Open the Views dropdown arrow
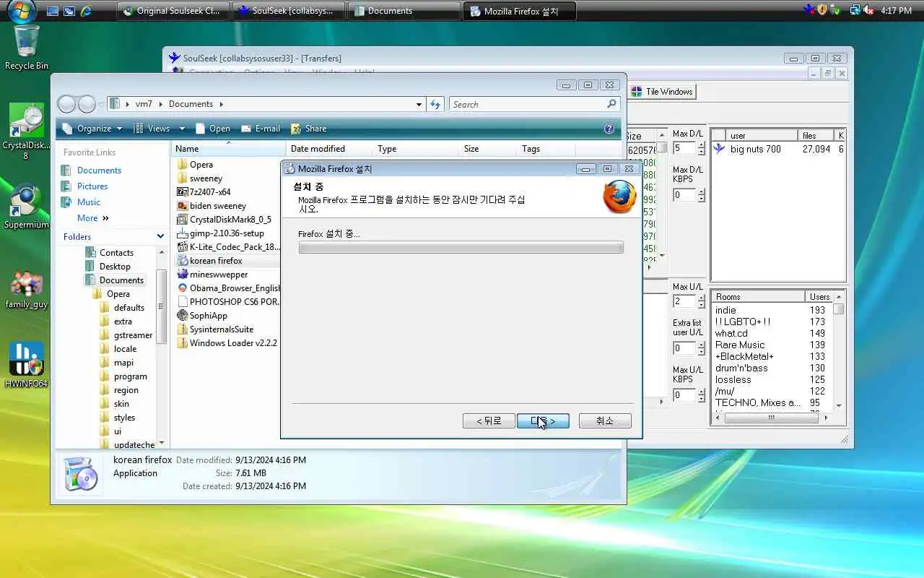 coord(182,129)
